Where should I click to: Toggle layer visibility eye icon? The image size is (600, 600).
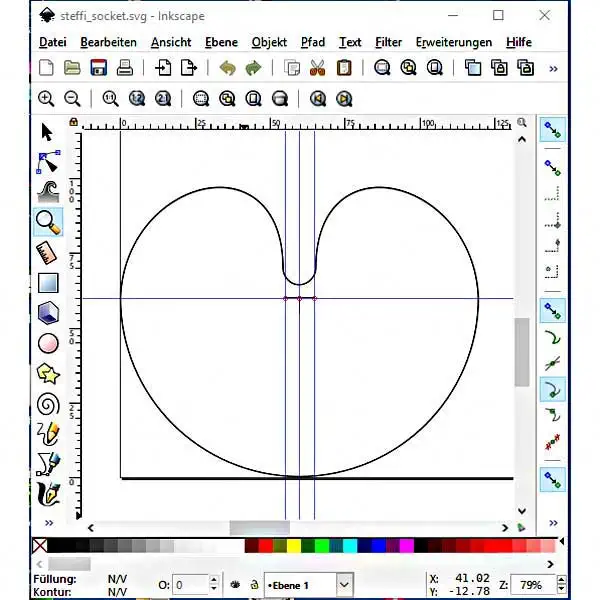point(235,584)
